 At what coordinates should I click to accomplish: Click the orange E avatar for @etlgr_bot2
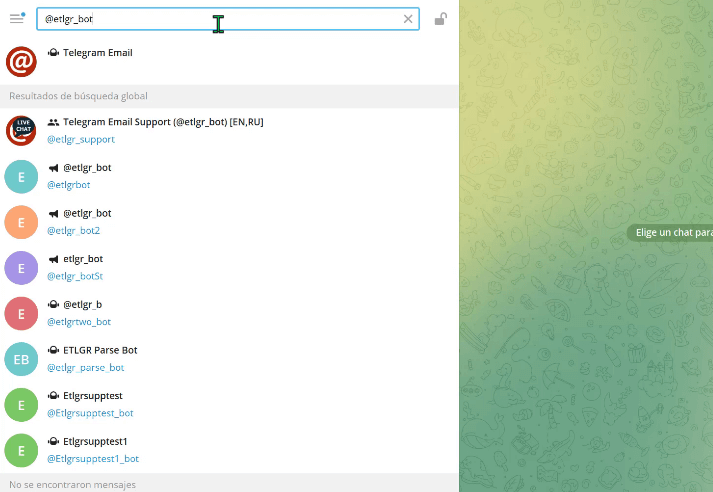(21, 222)
